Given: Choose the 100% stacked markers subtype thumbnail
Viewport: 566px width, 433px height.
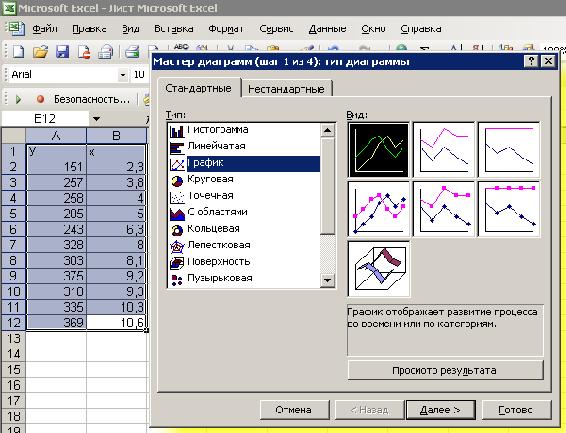Looking at the screenshot, I should tap(509, 209).
